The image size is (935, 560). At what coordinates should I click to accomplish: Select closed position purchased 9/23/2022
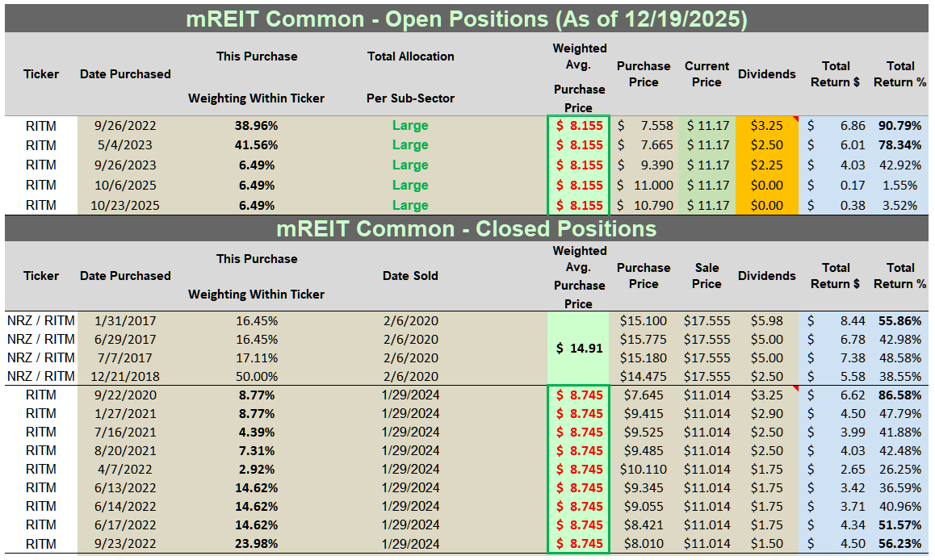[x=125, y=544]
